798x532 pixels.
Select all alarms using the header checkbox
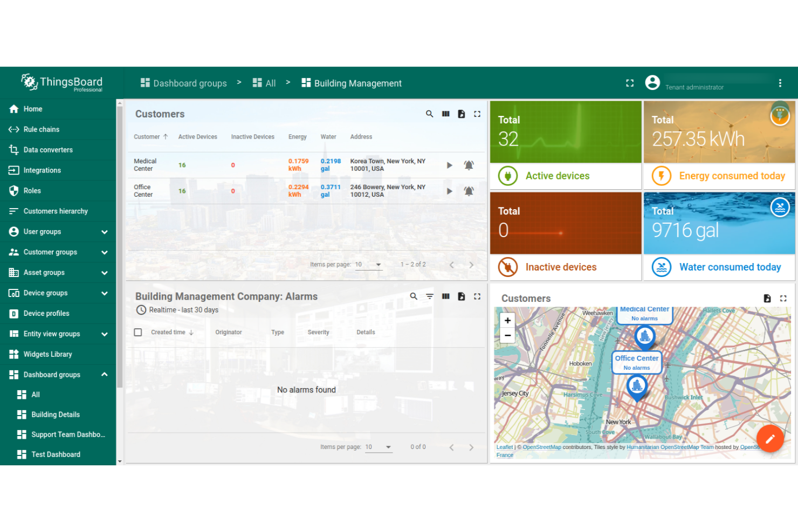pos(137,332)
